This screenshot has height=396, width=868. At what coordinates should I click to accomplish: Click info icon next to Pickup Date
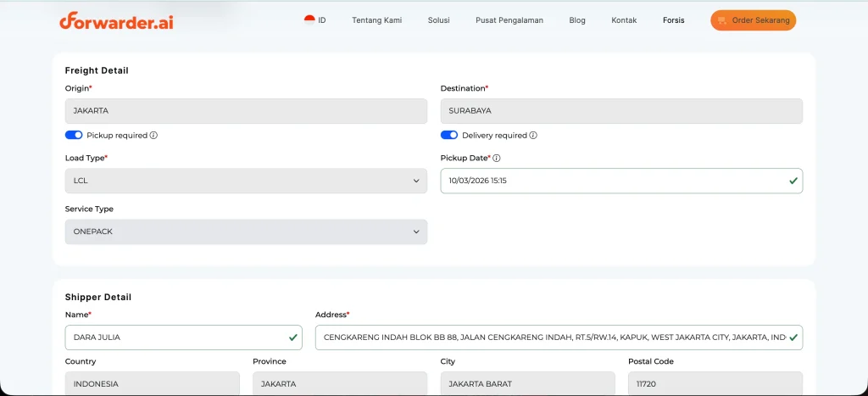coord(497,158)
